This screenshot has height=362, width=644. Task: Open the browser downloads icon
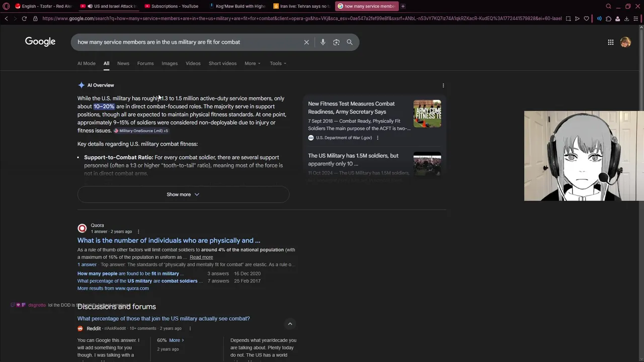tap(626, 19)
